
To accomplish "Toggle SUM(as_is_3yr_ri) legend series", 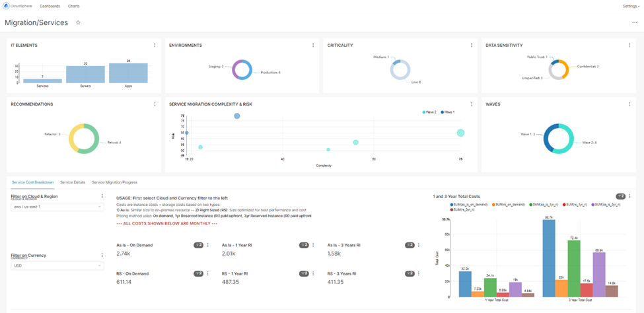I will coord(606,205).
